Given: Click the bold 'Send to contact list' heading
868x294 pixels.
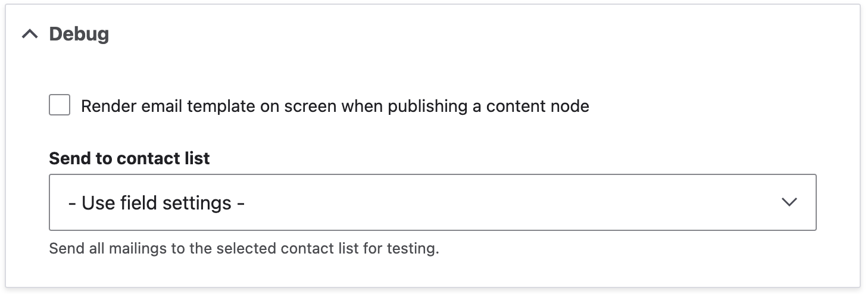Looking at the screenshot, I should (129, 158).
